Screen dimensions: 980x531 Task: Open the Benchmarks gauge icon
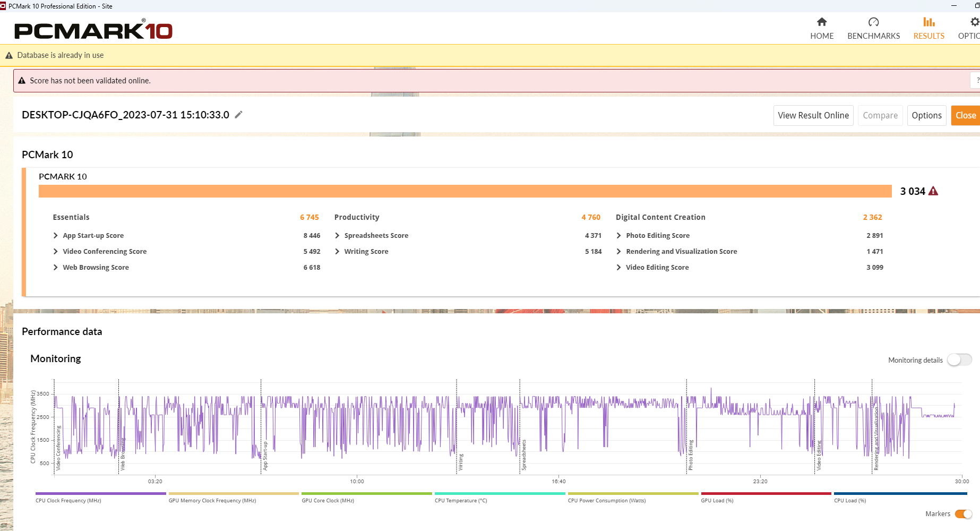(873, 22)
